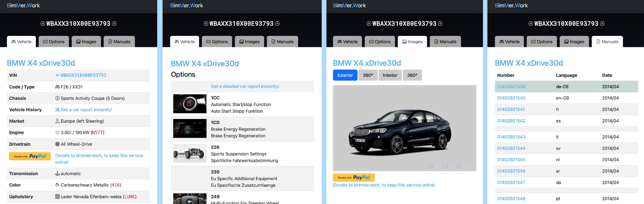Open the 1CC start/stop button thumbnail
644x204 pixels.
[190, 104]
